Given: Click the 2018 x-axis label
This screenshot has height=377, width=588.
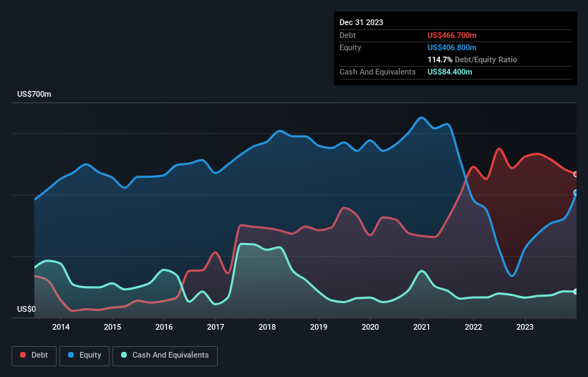Looking at the screenshot, I should [267, 327].
